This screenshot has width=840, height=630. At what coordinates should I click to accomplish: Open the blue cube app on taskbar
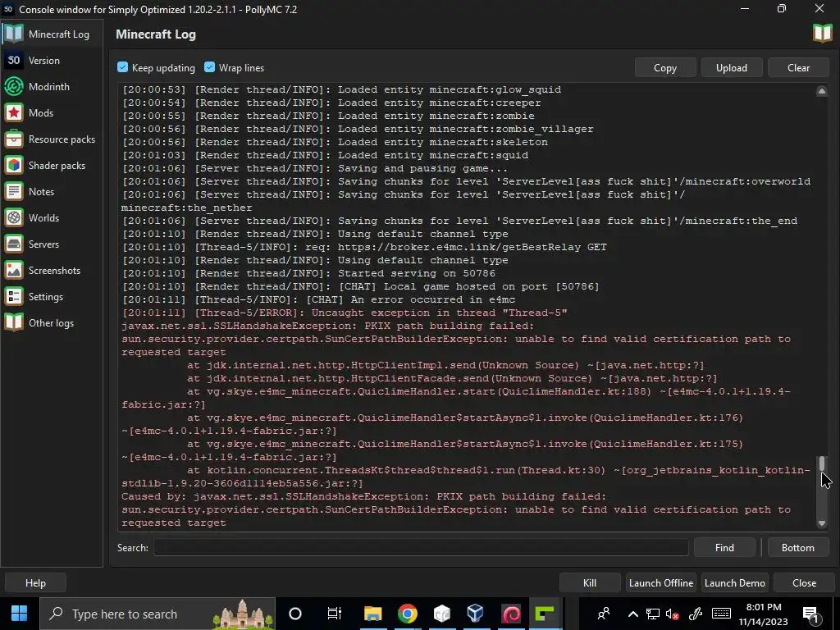coord(475,614)
